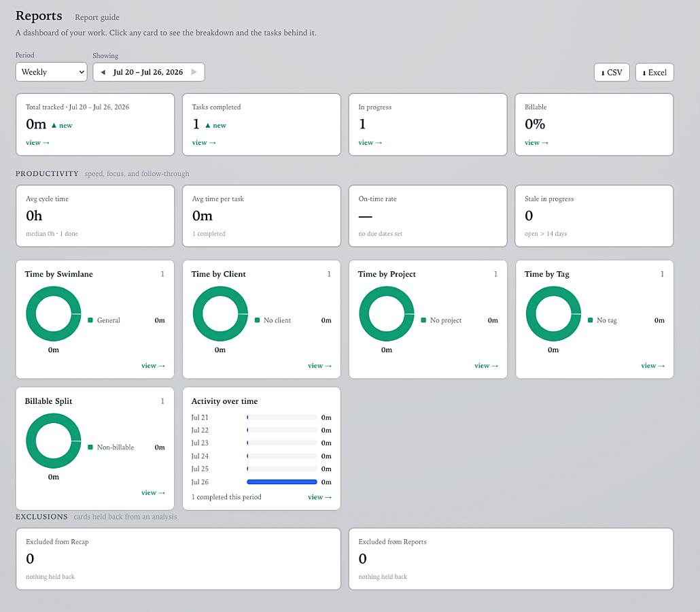This screenshot has width=700, height=612.
Task: Select the No tag legend swatch
Action: tap(590, 320)
